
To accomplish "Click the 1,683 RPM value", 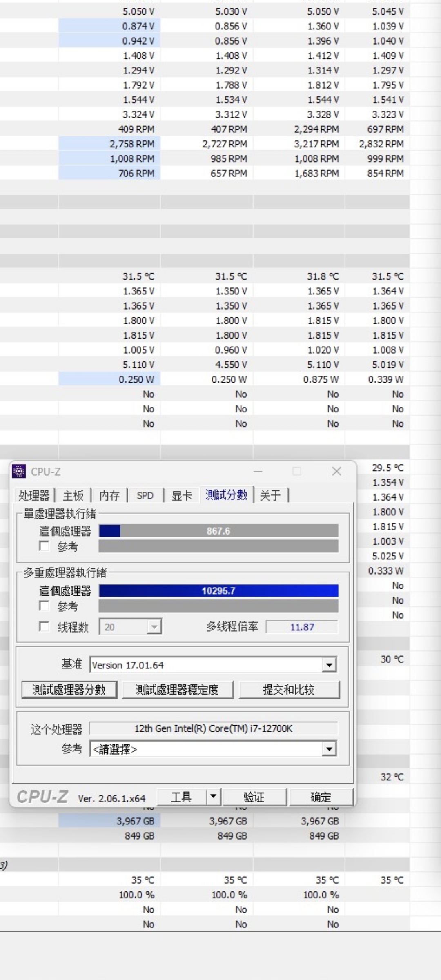I will [317, 173].
